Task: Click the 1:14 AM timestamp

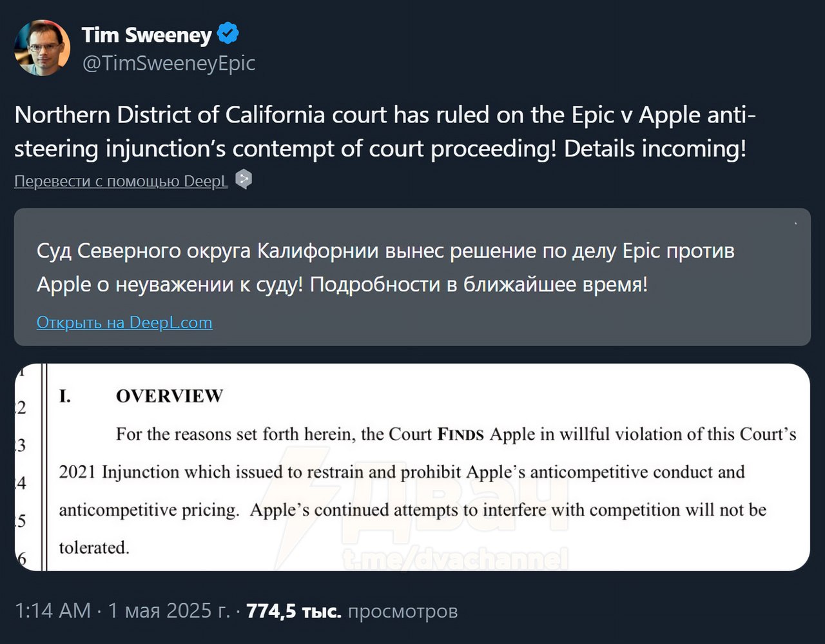Action: [52, 610]
